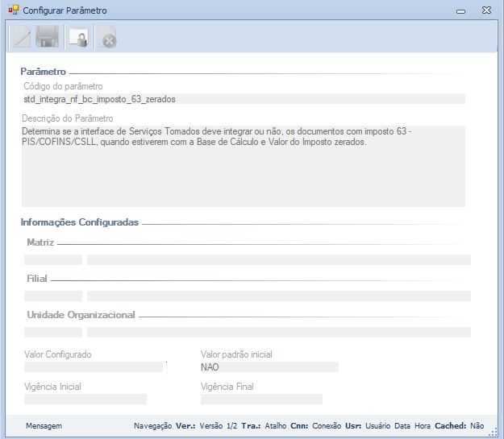The image size is (504, 439).
Task: Click the Data status bar entry
Action: [402, 426]
